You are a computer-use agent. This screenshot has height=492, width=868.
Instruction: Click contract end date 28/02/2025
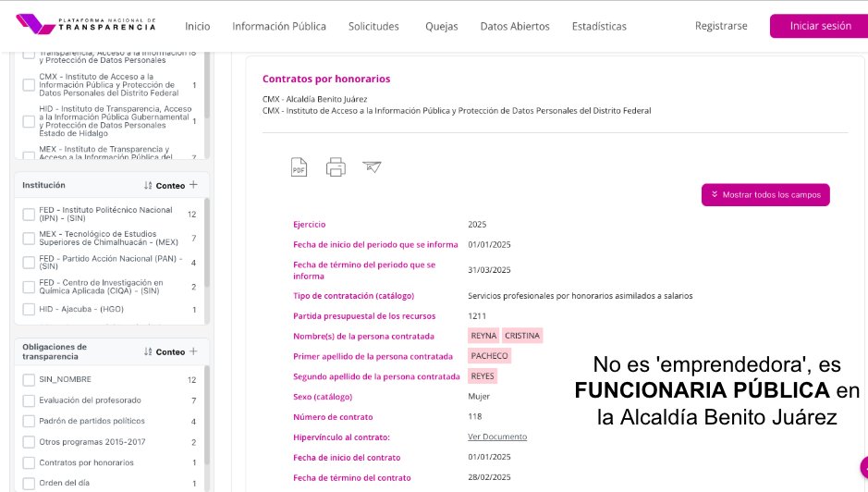click(x=489, y=477)
